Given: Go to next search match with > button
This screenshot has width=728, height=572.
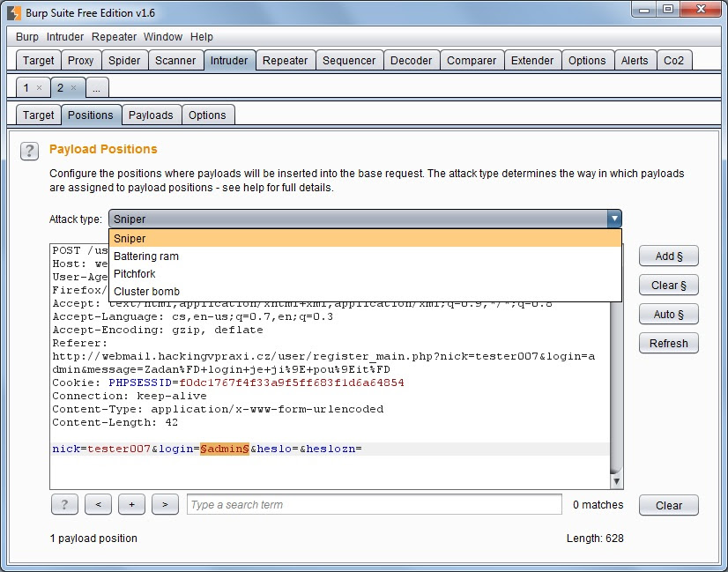Looking at the screenshot, I should coord(166,505).
